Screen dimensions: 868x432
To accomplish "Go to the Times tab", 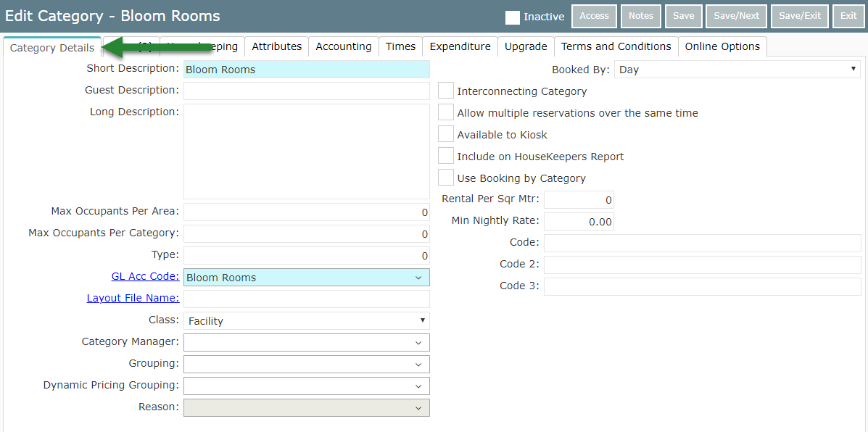I will (x=401, y=46).
